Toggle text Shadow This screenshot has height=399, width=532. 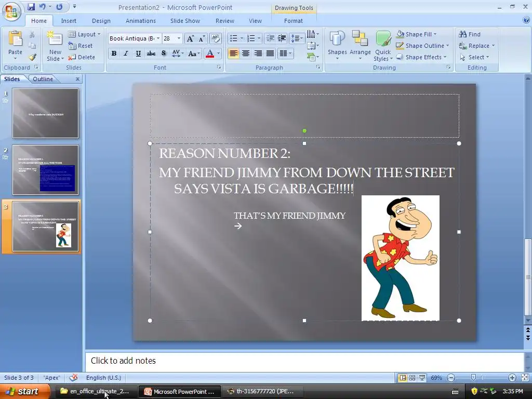(164, 54)
